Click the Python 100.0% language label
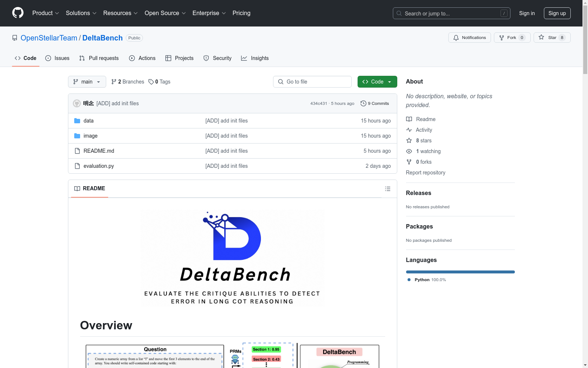 click(427, 280)
